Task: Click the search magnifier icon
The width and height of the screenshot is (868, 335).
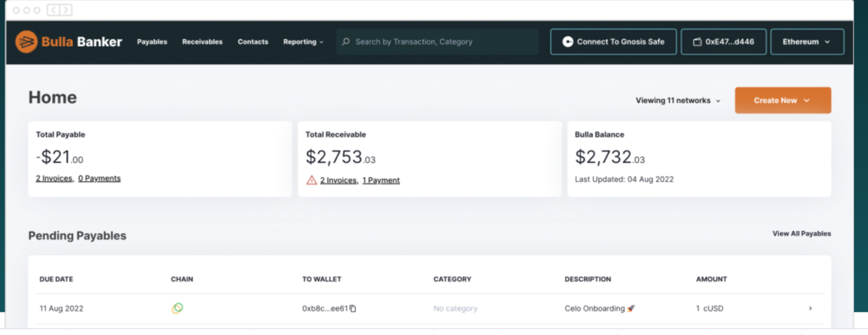Action: [x=346, y=42]
